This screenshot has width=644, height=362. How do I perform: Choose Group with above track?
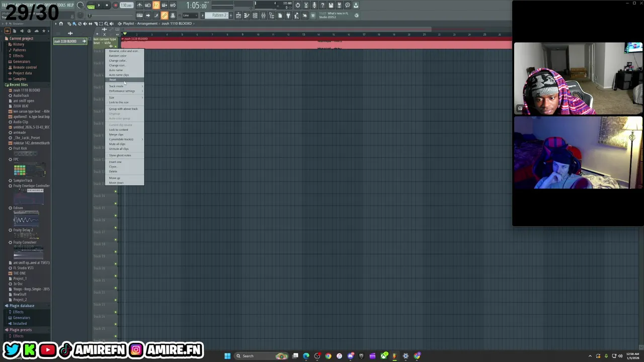coord(125,109)
